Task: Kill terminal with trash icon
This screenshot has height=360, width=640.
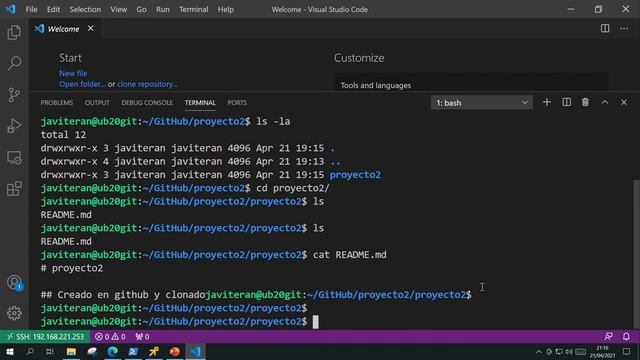Action: click(x=585, y=102)
